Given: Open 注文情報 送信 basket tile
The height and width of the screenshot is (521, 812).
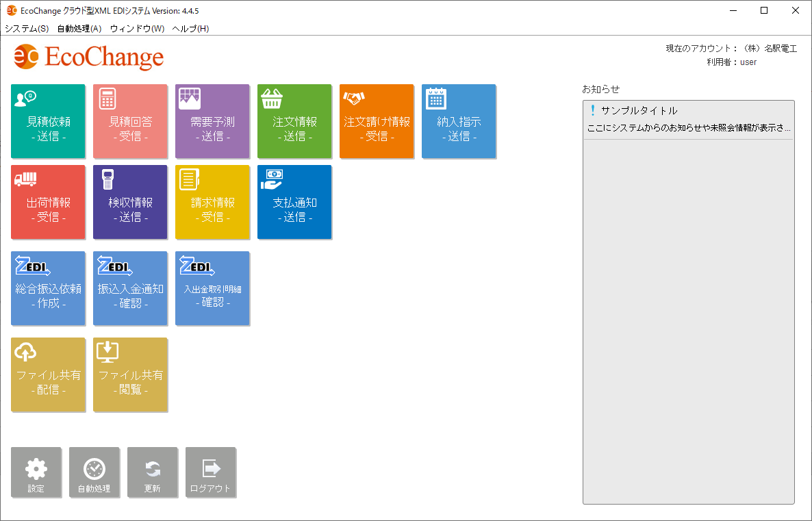Looking at the screenshot, I should coord(294,121).
